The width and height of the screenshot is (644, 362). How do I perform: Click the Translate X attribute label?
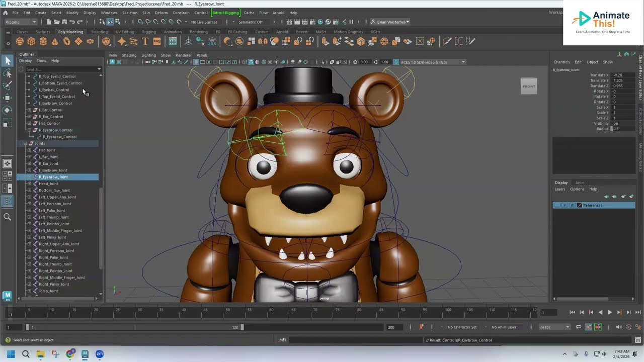pos(599,75)
